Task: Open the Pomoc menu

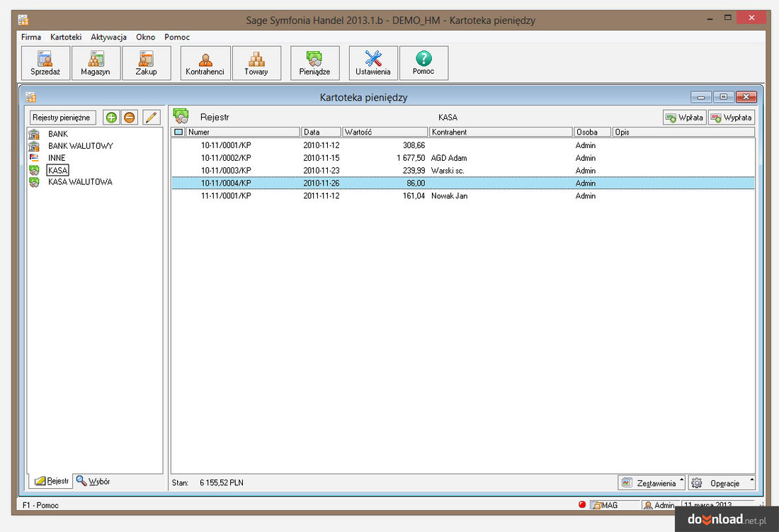Action: click(x=177, y=38)
